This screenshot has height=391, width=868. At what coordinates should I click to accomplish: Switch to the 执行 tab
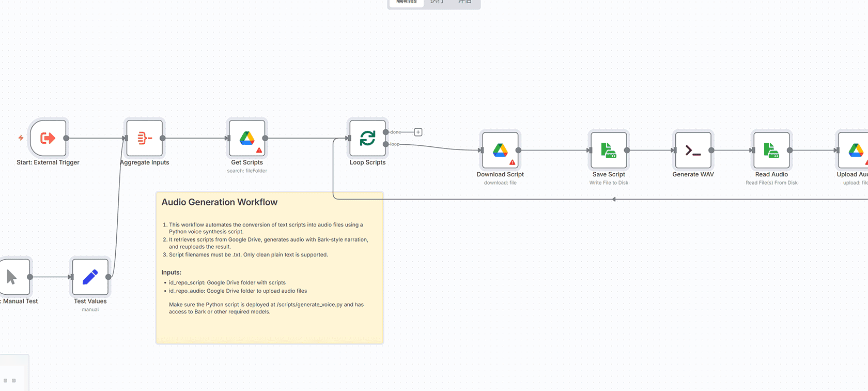[437, 2]
